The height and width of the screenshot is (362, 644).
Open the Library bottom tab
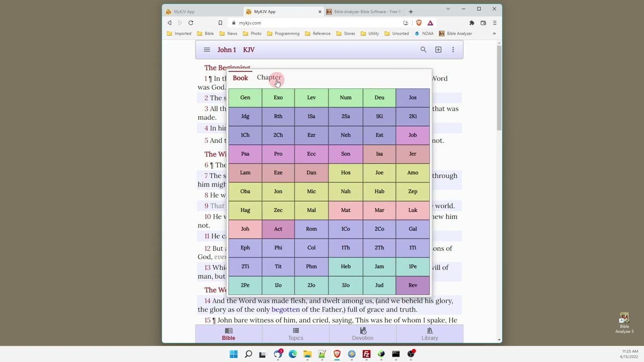[x=430, y=334]
